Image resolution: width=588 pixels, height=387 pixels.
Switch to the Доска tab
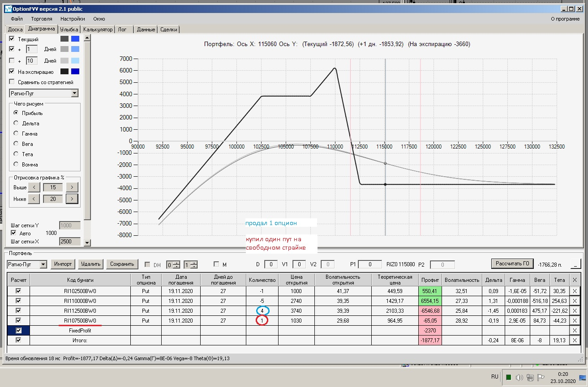pos(15,30)
